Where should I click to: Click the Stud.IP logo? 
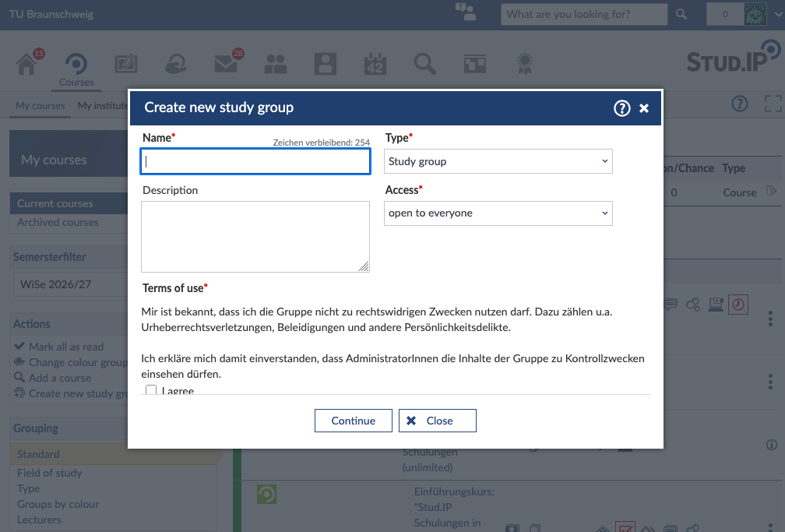[x=733, y=56]
